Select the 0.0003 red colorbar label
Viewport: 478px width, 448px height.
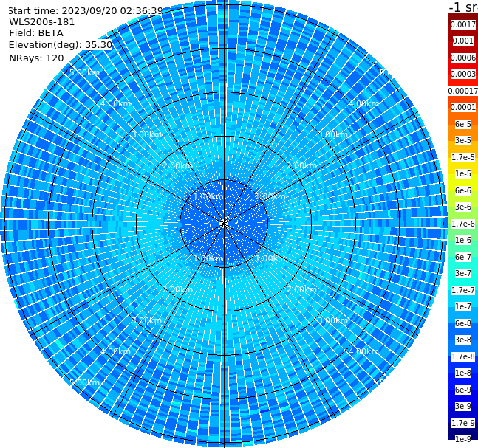[463, 74]
